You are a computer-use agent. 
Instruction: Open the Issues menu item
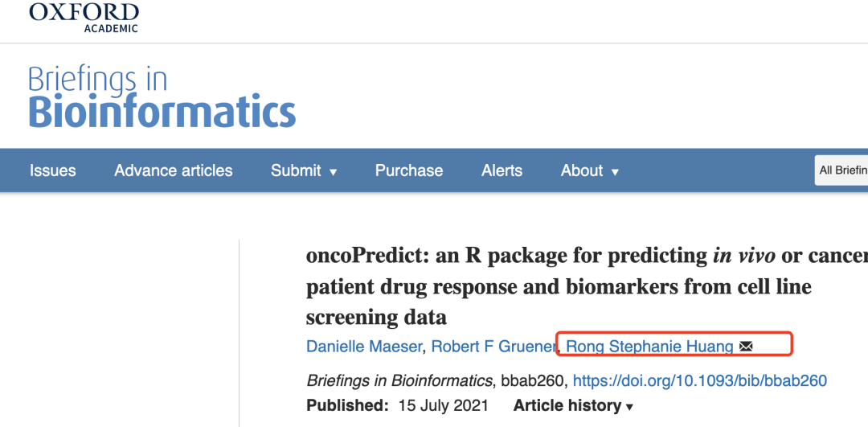53,170
